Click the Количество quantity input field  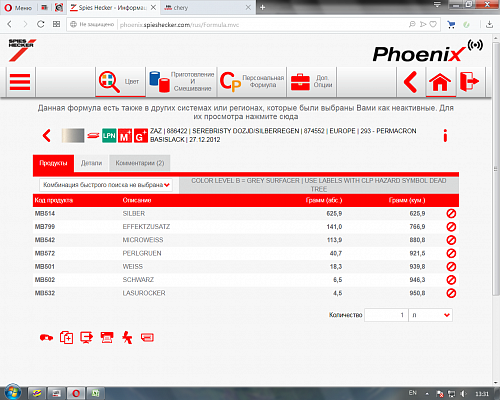(386, 315)
